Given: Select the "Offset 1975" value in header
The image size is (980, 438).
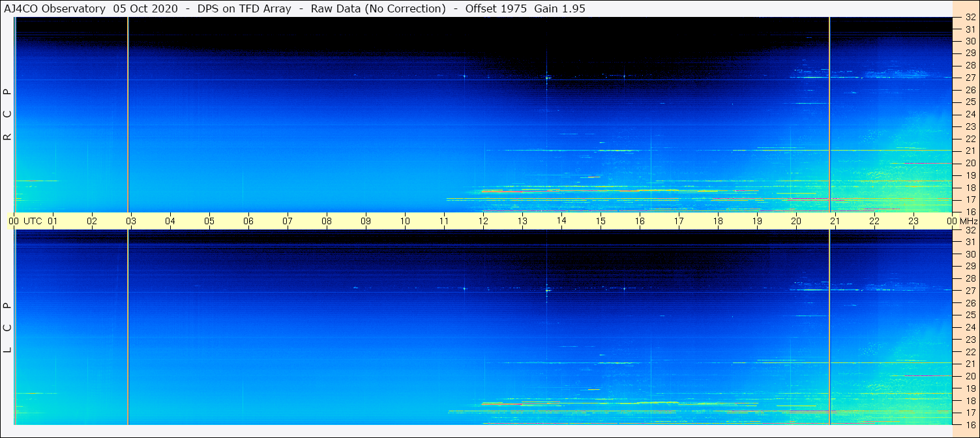Looking at the screenshot, I should click(x=496, y=8).
